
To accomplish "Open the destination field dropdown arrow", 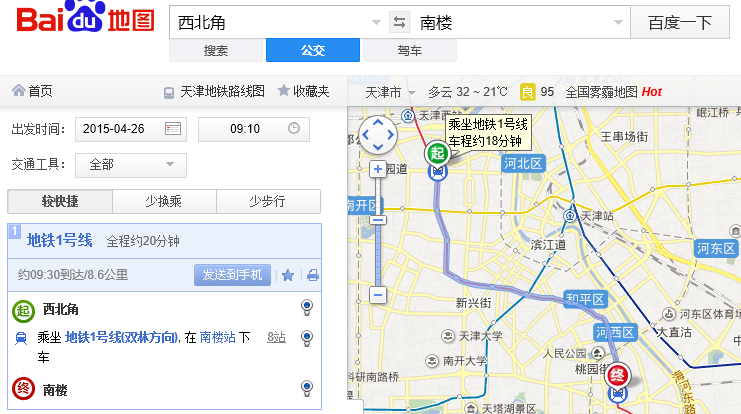I will coord(618,22).
